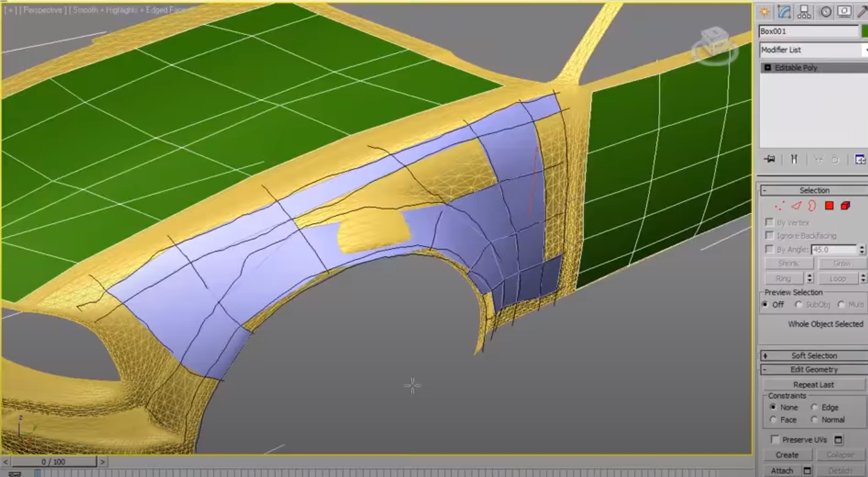Select the Normal constraint radio button
This screenshot has width=868, height=477.
click(x=815, y=420)
